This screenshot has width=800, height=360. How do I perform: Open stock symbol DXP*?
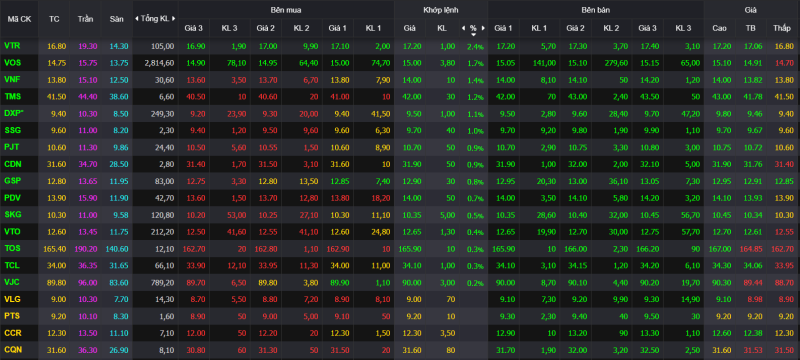click(x=14, y=113)
